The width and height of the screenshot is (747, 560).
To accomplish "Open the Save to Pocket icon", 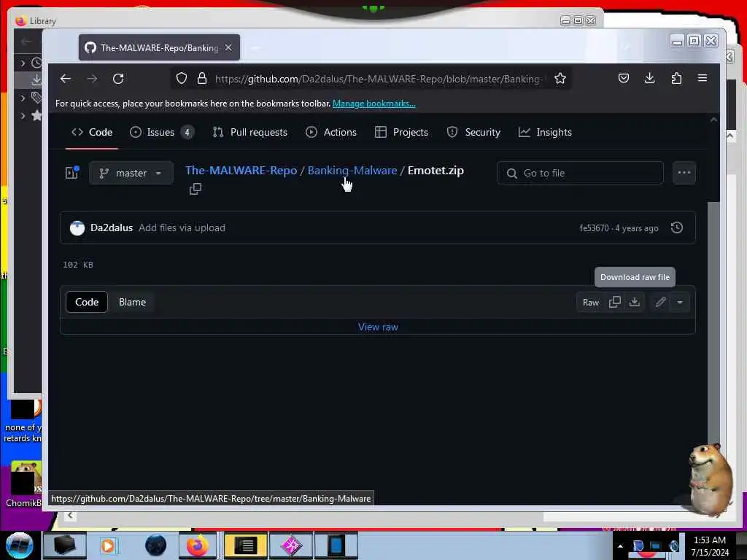I will [624, 78].
